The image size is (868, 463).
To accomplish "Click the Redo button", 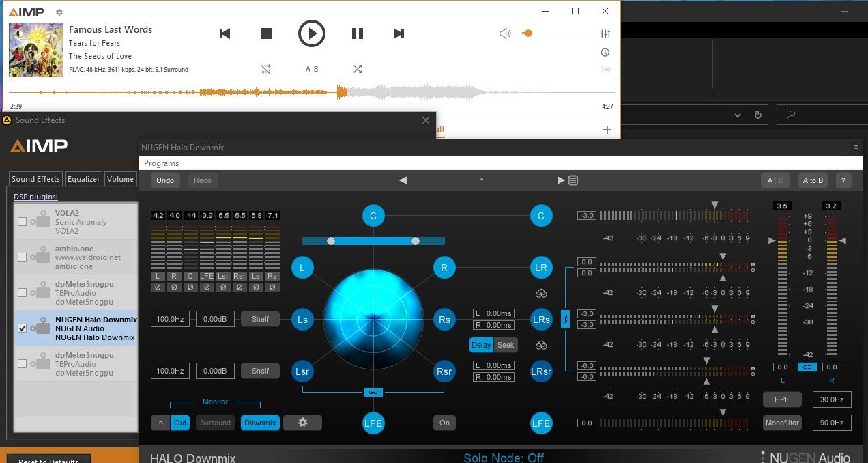I will [203, 180].
